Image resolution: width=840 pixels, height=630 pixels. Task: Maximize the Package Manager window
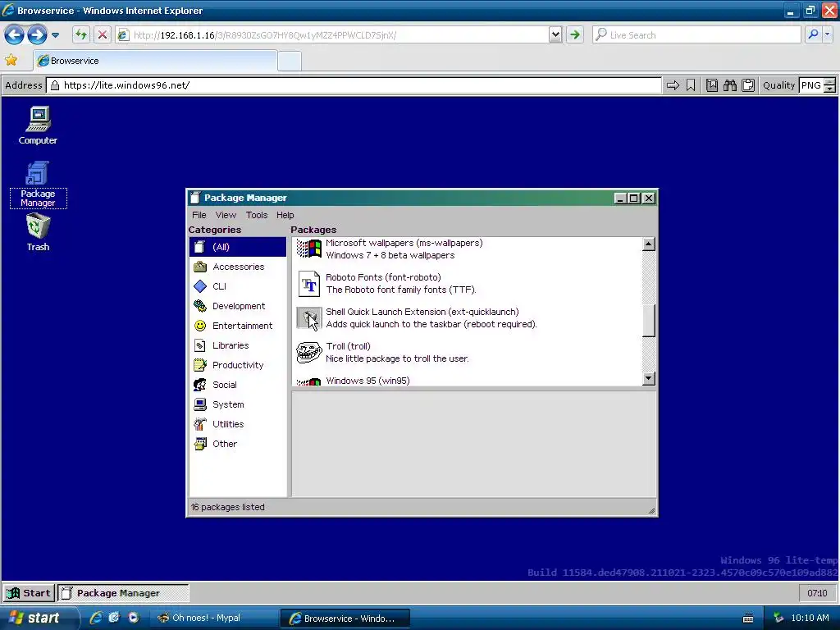tap(634, 199)
